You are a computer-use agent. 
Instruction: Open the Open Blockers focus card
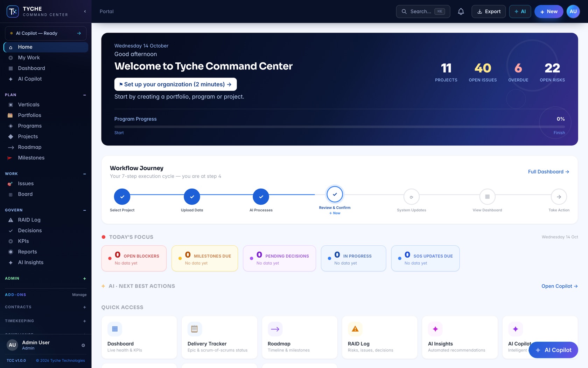[x=134, y=259]
